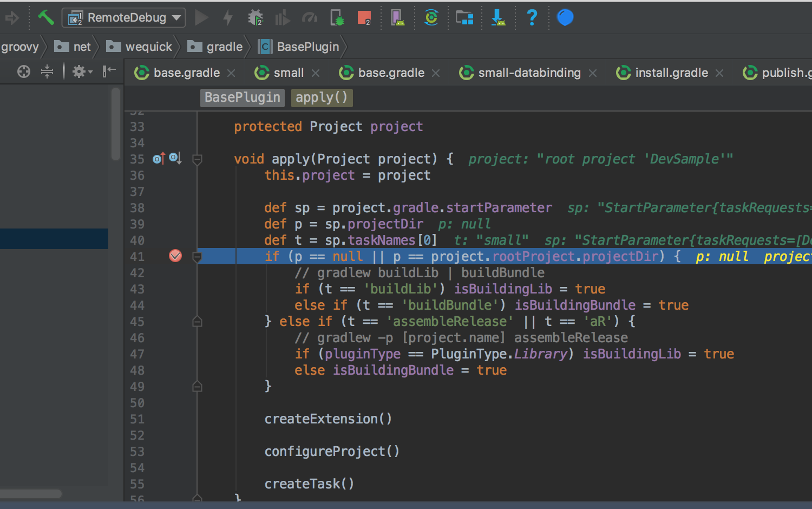Click the fold end marker at line 49
The image size is (812, 509).
198,386
